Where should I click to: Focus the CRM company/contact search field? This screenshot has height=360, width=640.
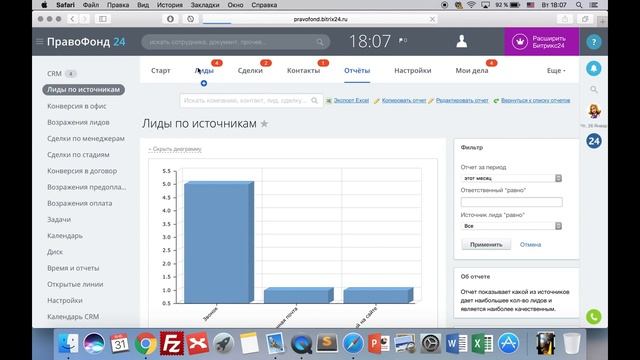(251, 100)
